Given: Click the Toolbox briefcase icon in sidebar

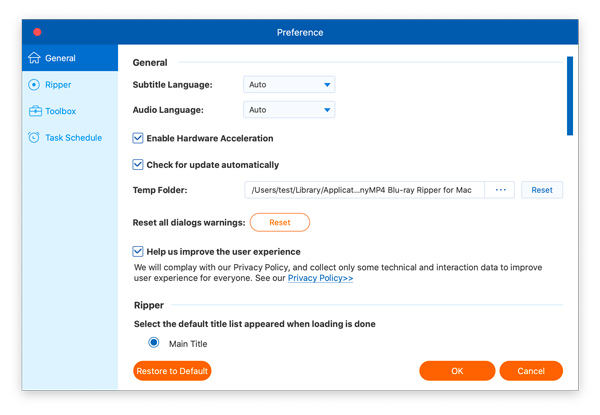Looking at the screenshot, I should tap(34, 111).
